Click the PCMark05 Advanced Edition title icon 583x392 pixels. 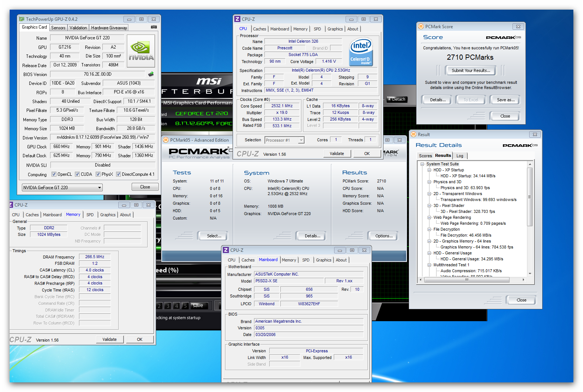pyautogui.click(x=166, y=140)
